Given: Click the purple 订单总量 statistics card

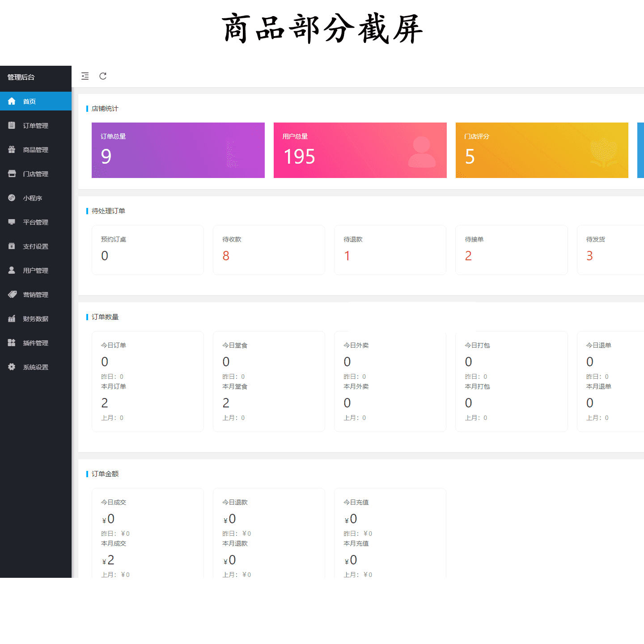Looking at the screenshot, I should [178, 150].
